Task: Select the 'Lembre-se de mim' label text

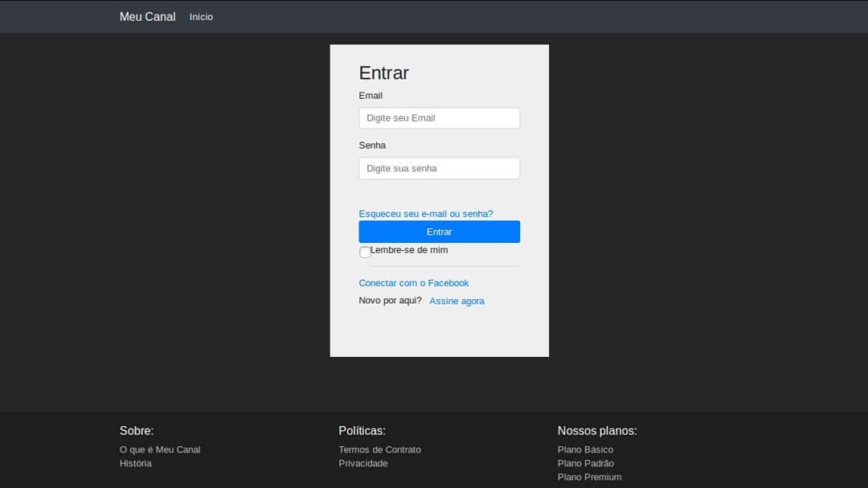Action: [409, 250]
